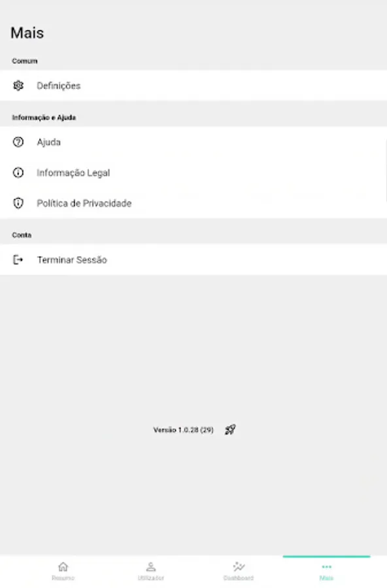Screen dimensions: 387x588
Task: Select the Mais tab label
Action: (x=326, y=578)
